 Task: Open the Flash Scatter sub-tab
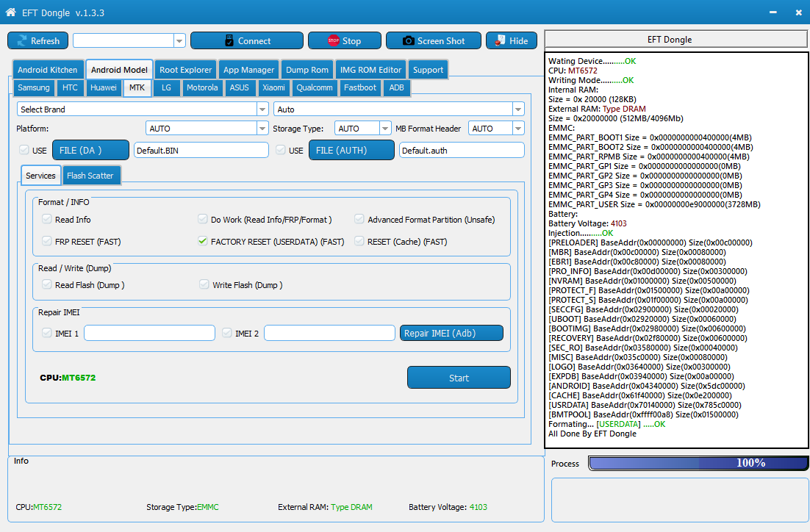click(x=90, y=176)
